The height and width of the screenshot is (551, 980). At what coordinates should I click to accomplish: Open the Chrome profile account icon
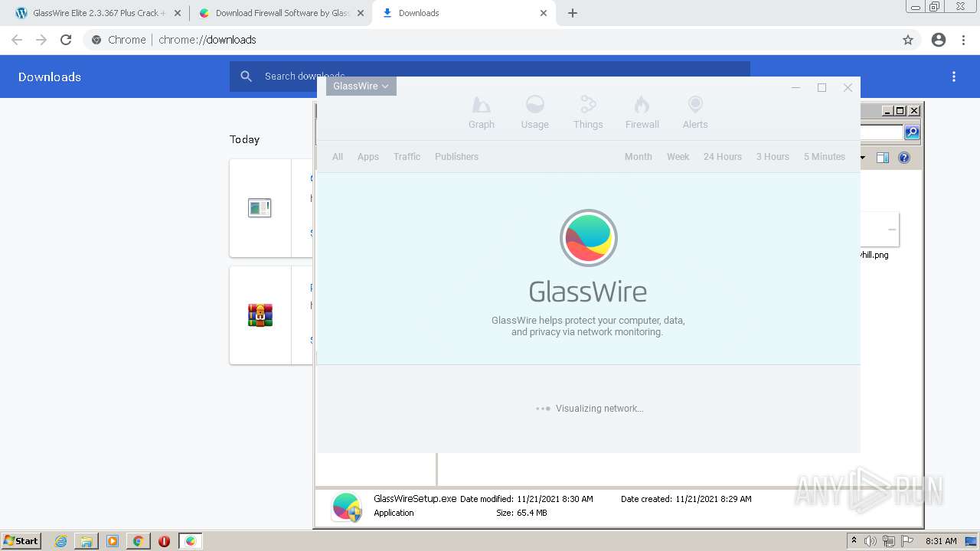point(939,40)
